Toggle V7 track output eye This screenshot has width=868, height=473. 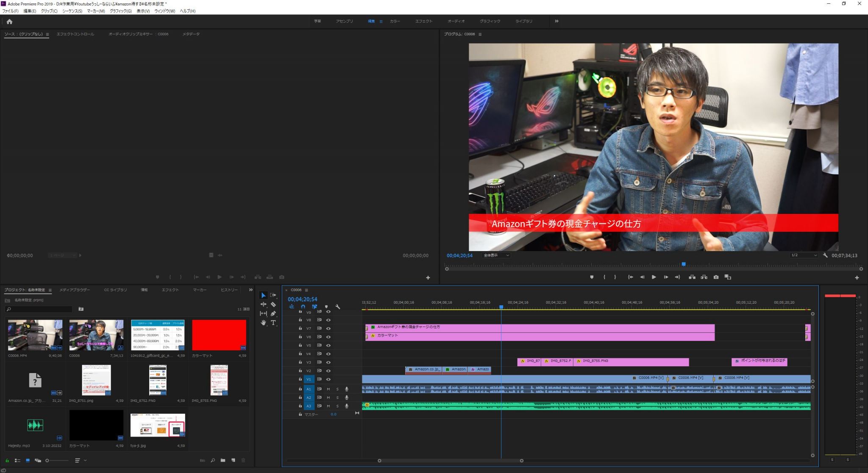tap(328, 329)
